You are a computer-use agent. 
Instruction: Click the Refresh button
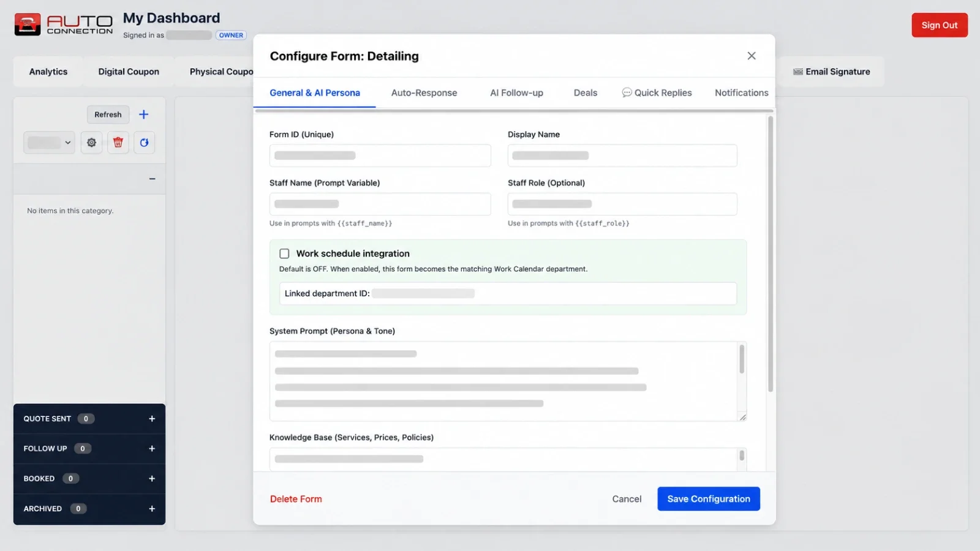108,114
